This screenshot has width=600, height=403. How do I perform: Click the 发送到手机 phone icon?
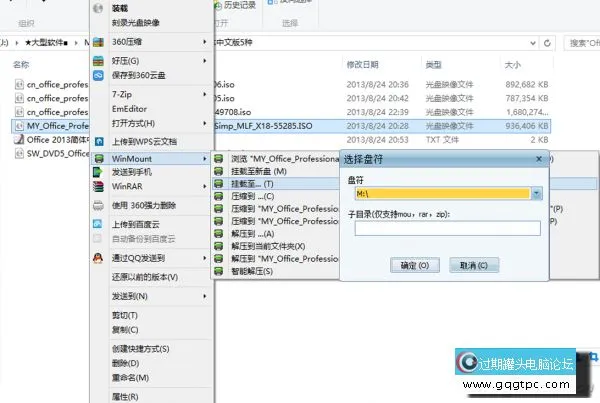pos(98,172)
